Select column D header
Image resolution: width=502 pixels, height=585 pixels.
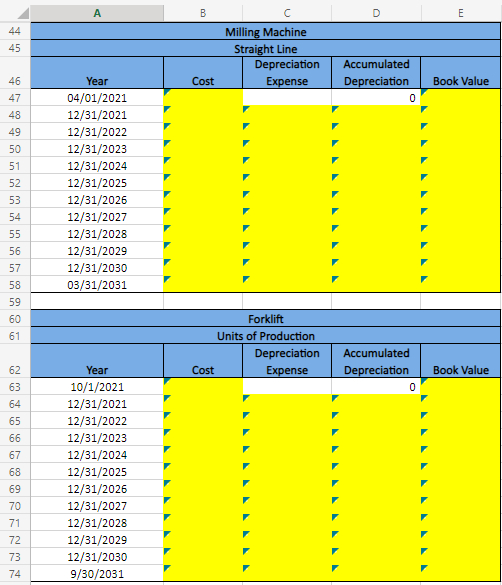click(x=376, y=13)
